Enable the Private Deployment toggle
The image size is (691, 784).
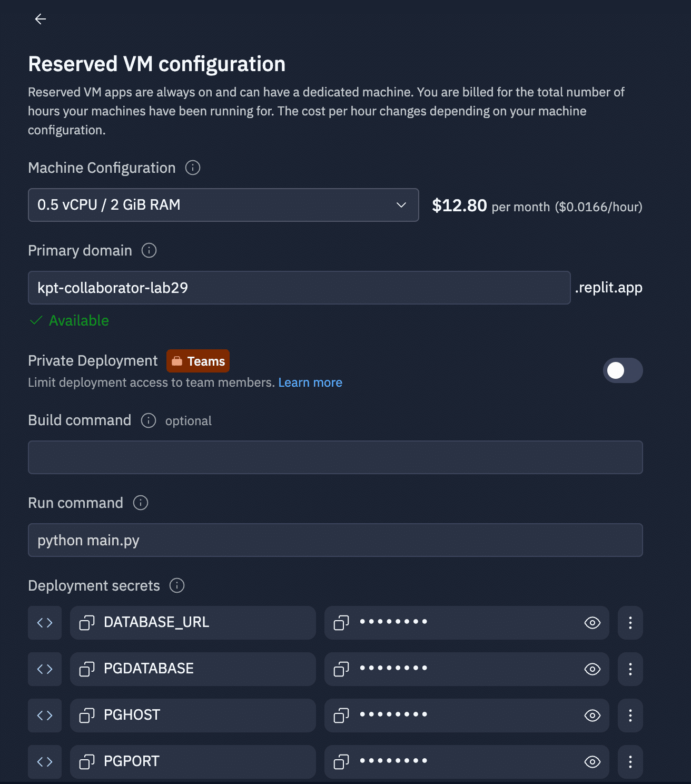click(x=623, y=370)
